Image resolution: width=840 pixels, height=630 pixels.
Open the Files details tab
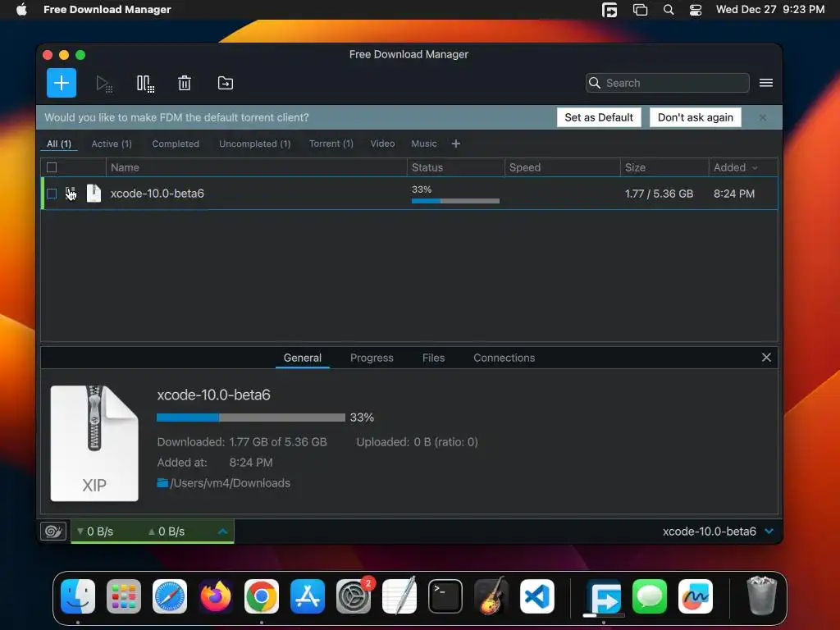(433, 358)
